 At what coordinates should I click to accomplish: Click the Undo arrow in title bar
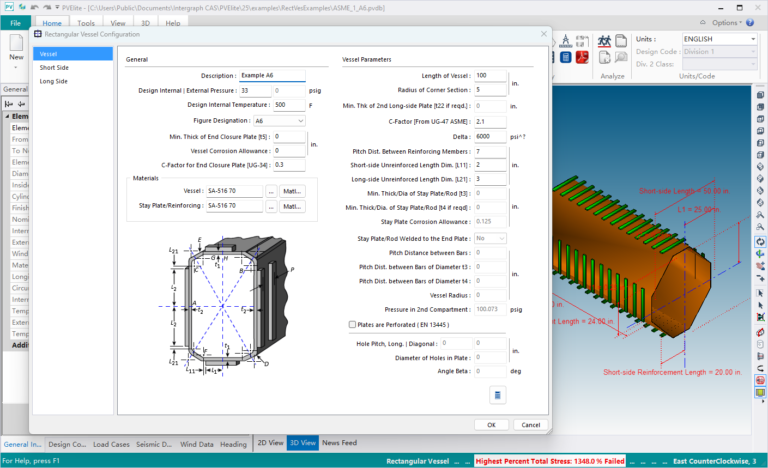click(34, 7)
